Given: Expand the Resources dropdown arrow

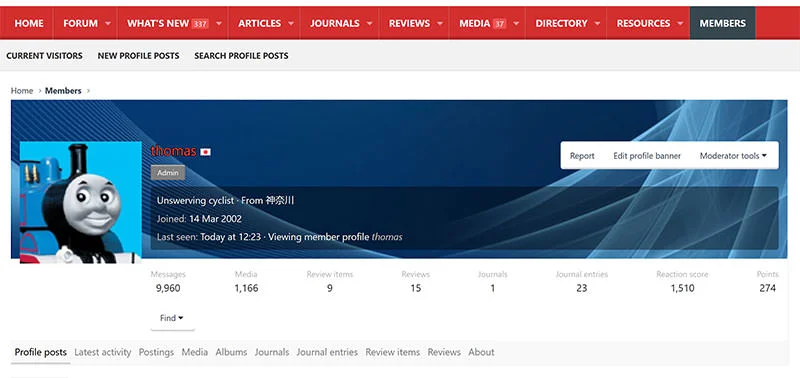Looking at the screenshot, I should (680, 23).
